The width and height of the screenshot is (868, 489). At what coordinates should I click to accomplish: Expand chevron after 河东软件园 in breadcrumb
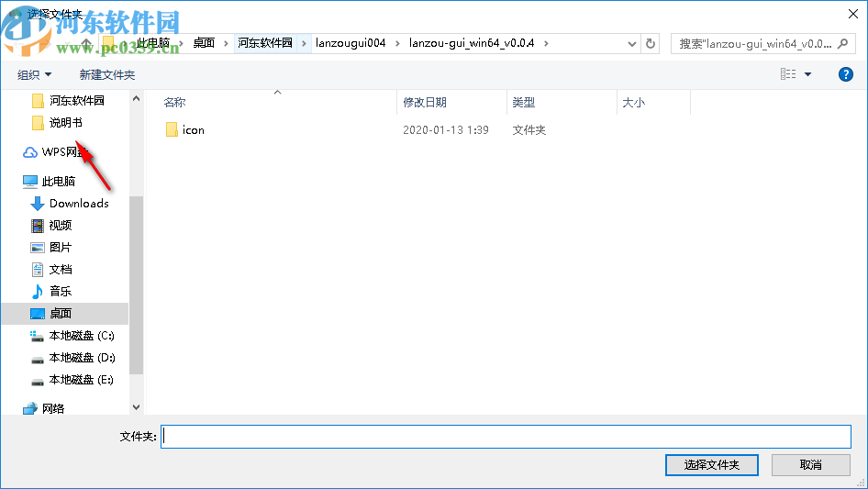point(304,43)
